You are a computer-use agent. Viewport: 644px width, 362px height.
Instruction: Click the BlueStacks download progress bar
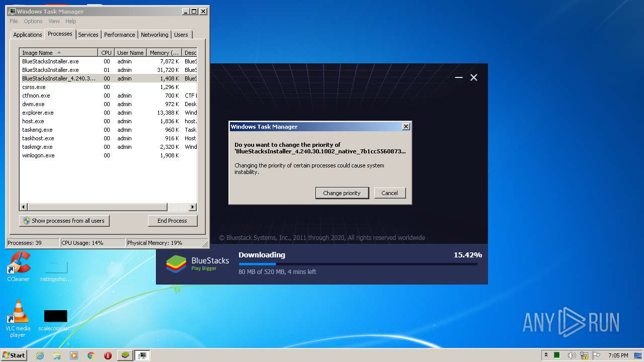pos(358,263)
